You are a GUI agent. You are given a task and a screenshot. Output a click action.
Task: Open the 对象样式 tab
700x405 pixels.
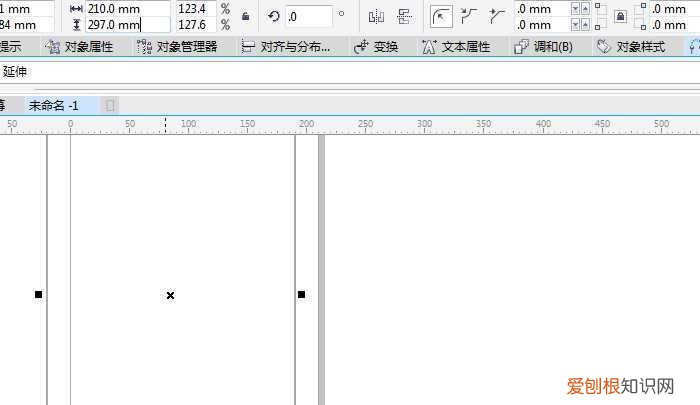tap(631, 47)
